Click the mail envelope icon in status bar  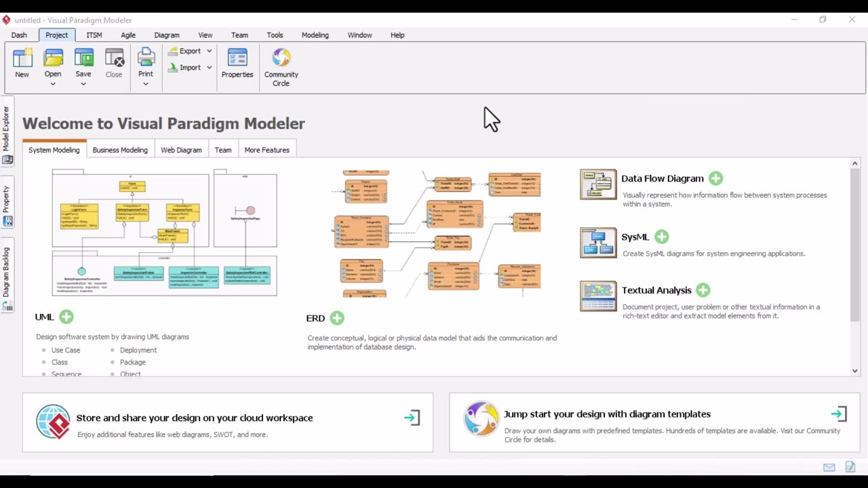tap(829, 467)
